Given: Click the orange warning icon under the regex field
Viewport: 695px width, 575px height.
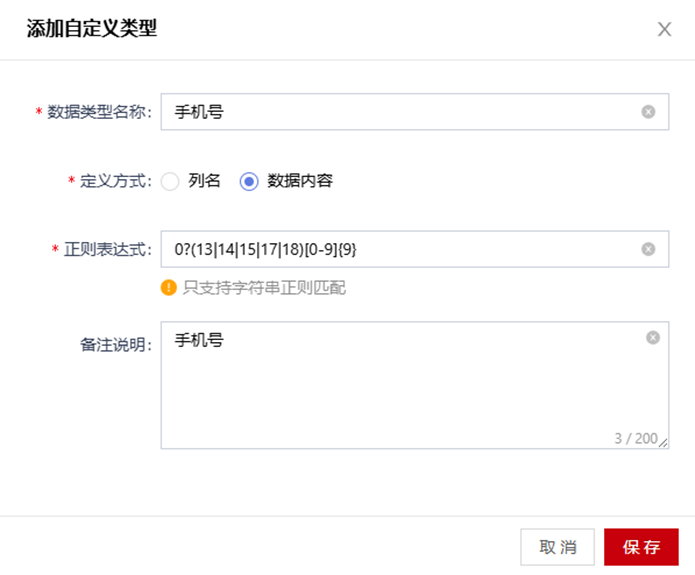Looking at the screenshot, I should point(168,288).
